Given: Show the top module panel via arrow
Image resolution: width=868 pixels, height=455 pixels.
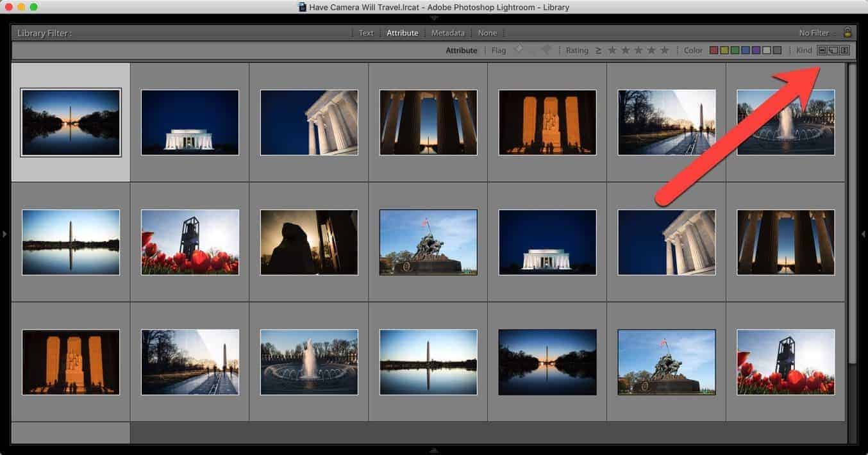Looking at the screenshot, I should tap(434, 17).
